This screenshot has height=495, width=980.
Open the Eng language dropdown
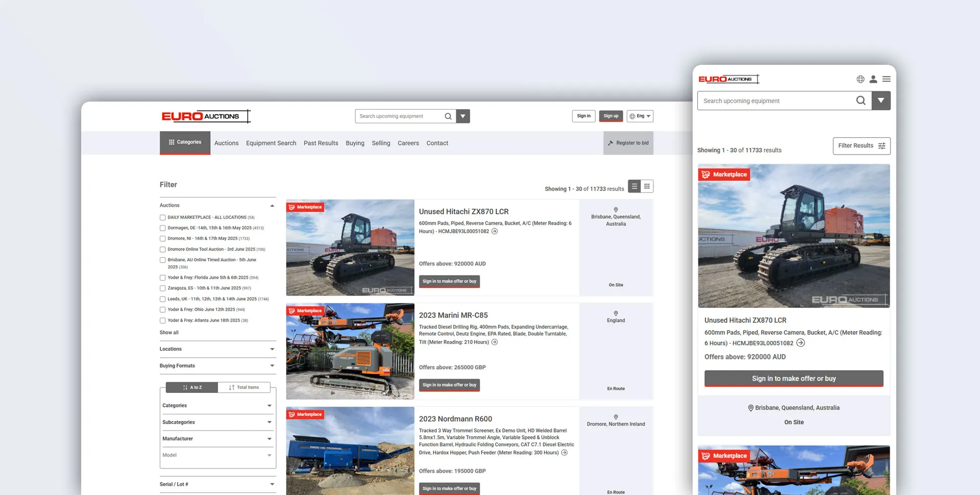(x=640, y=116)
